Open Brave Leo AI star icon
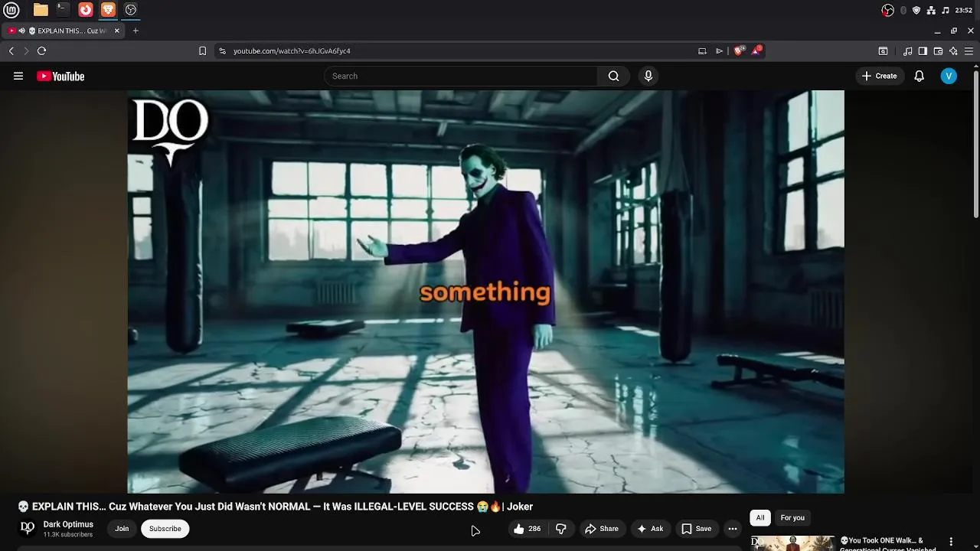The image size is (980, 551). click(953, 51)
